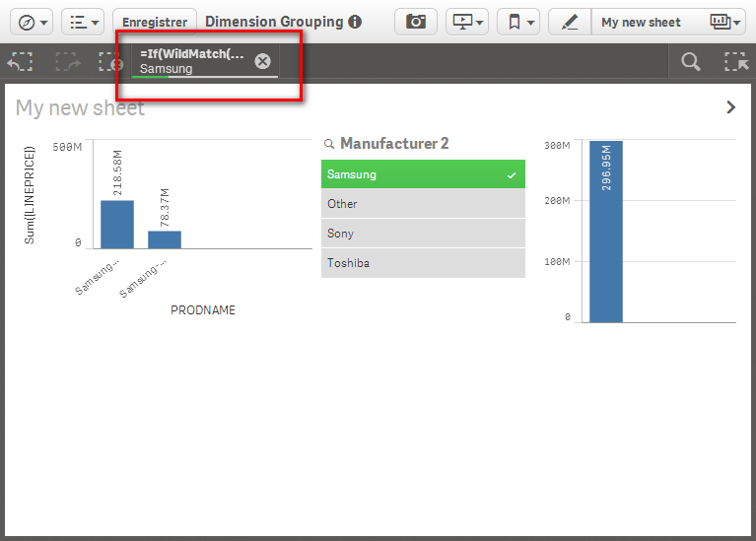Click the Dimension Grouping app title

pyautogui.click(x=274, y=22)
